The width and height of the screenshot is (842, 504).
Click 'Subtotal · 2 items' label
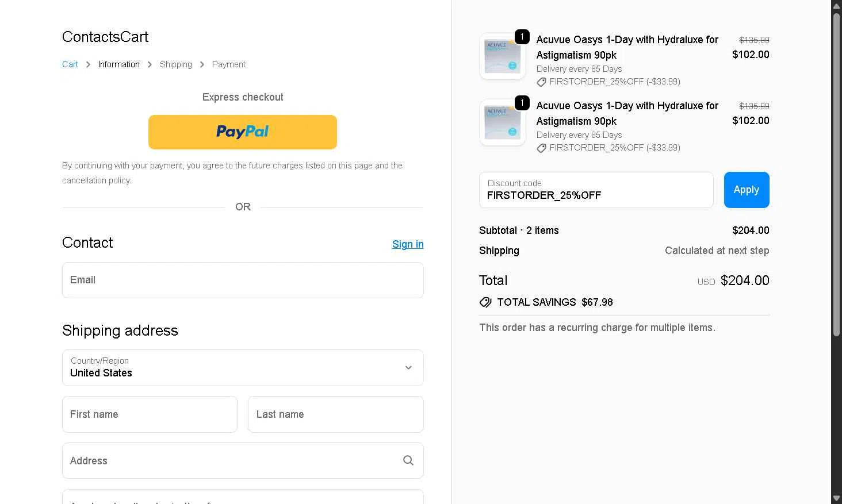(x=519, y=230)
